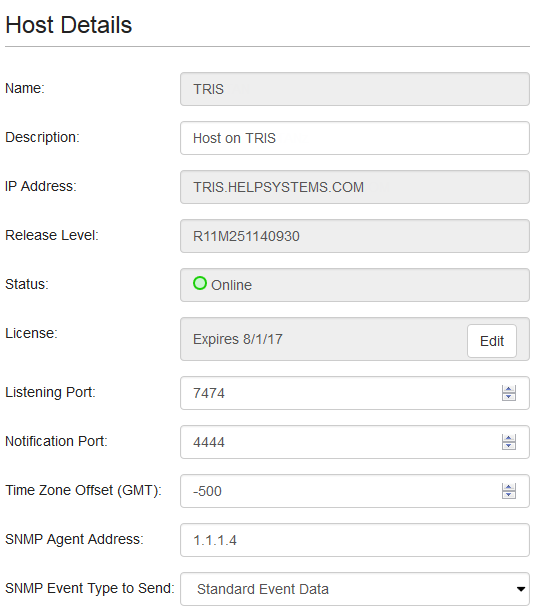Click the Edit button in License field

coord(492,341)
